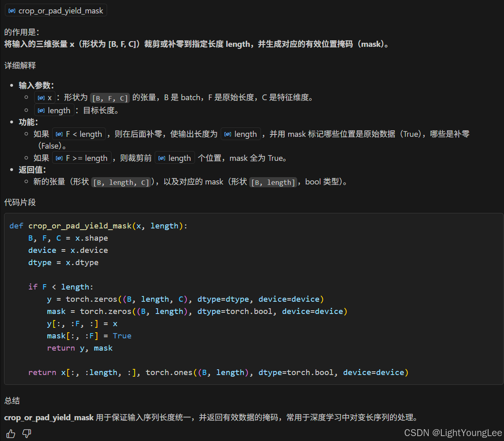Click the symbol icon beside 'F >= length'
The image size is (504, 441).
[59, 158]
